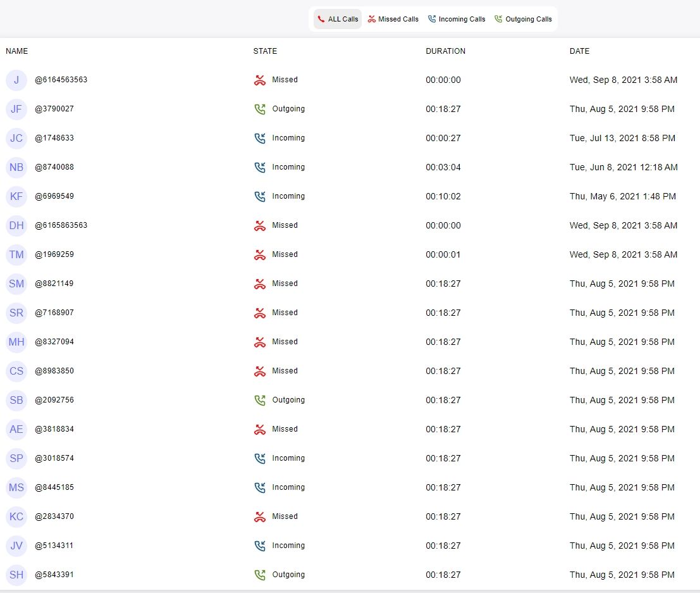700x593 pixels.
Task: Select the AE avatar icon
Action: click(16, 430)
